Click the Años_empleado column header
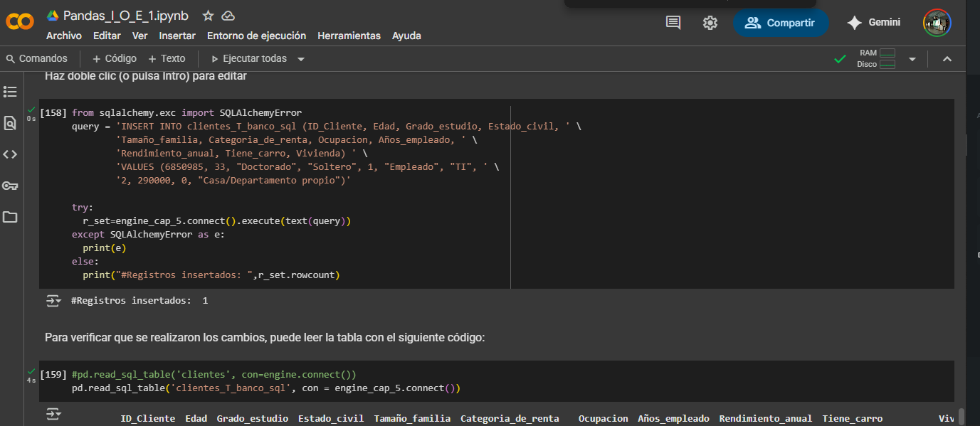 [x=673, y=418]
